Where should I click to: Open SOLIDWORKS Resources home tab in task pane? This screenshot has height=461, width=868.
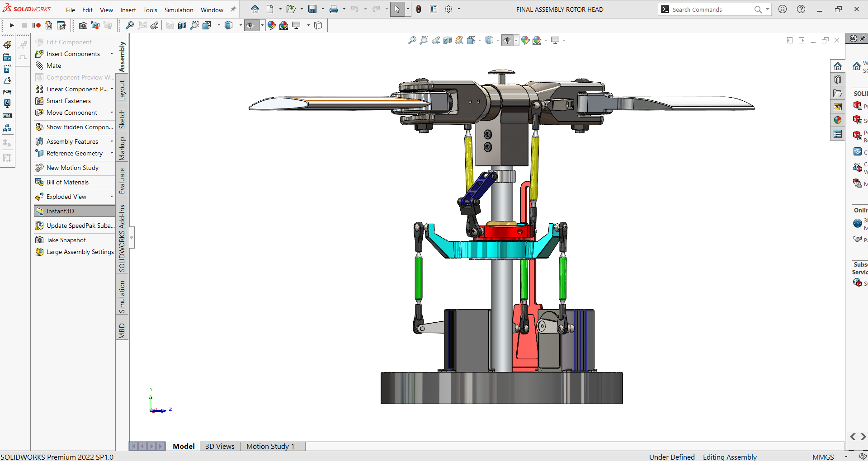[x=838, y=66]
